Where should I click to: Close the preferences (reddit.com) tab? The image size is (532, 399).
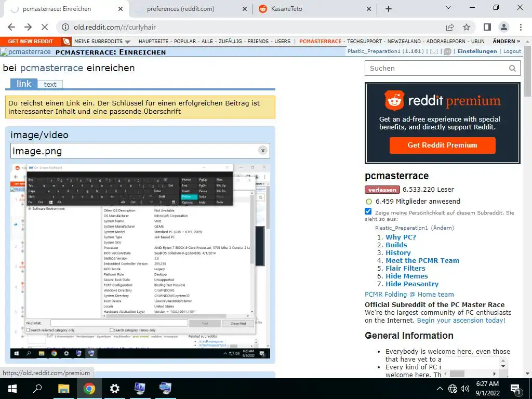[245, 9]
